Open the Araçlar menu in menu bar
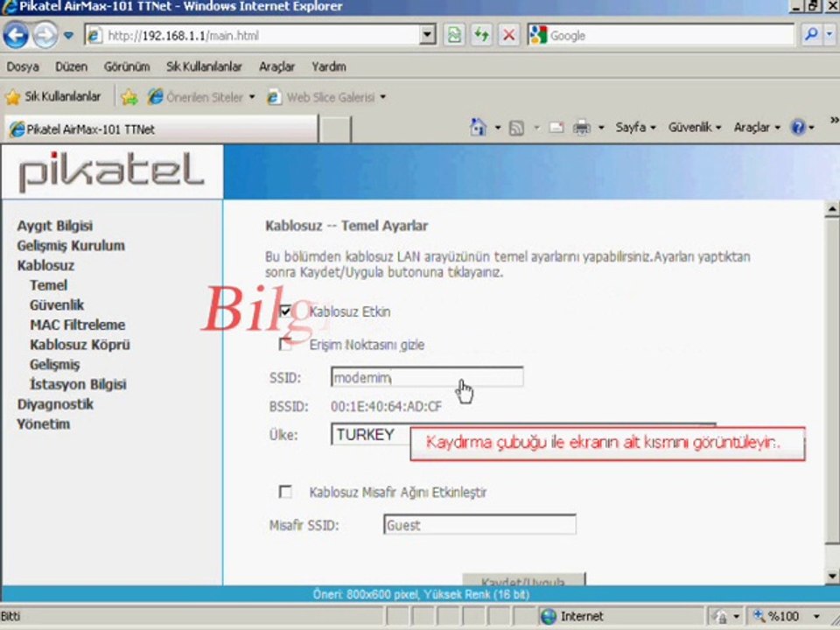This screenshot has height=630, width=840. click(x=277, y=67)
